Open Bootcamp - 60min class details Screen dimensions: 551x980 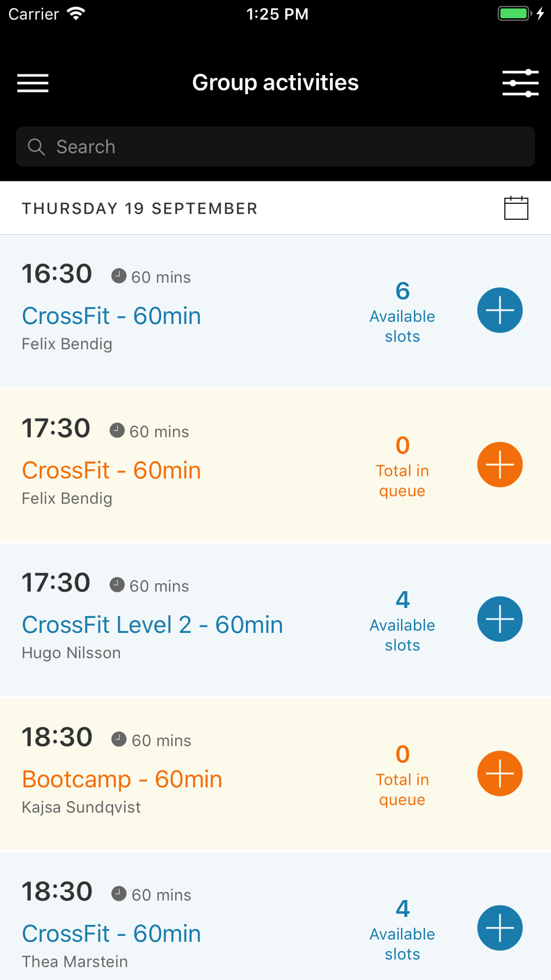(x=122, y=779)
